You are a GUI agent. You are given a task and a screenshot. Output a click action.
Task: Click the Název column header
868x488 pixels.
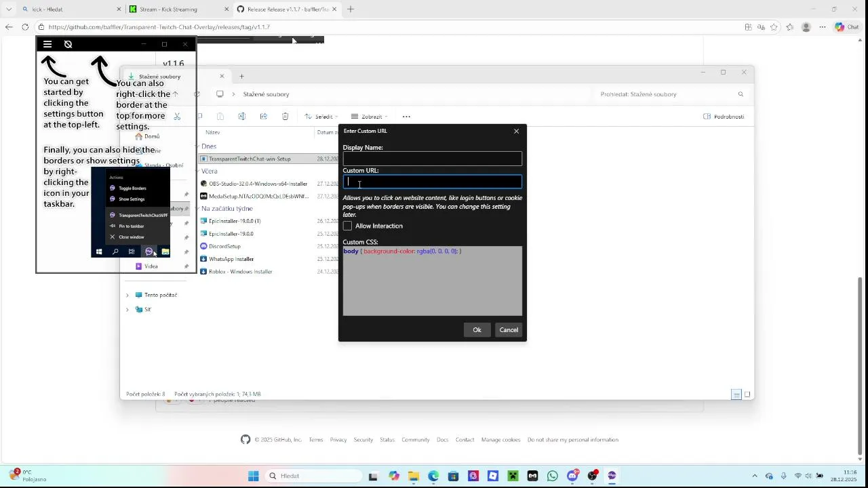click(x=213, y=132)
